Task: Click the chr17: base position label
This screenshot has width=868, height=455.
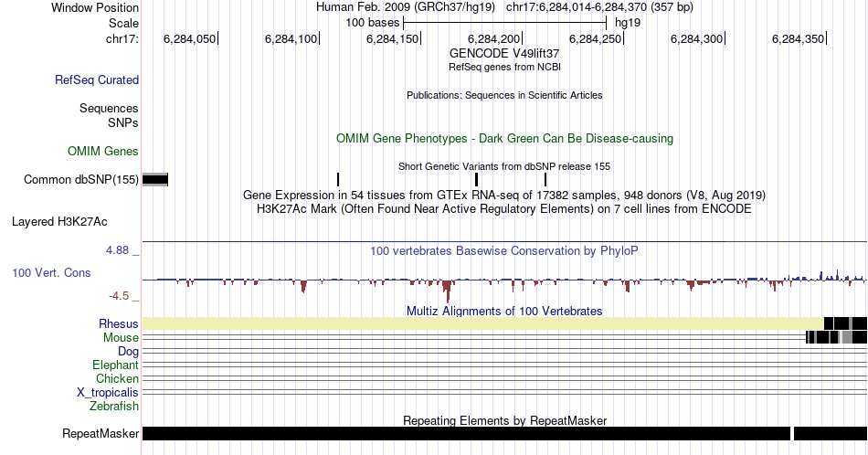Action: 122,38
